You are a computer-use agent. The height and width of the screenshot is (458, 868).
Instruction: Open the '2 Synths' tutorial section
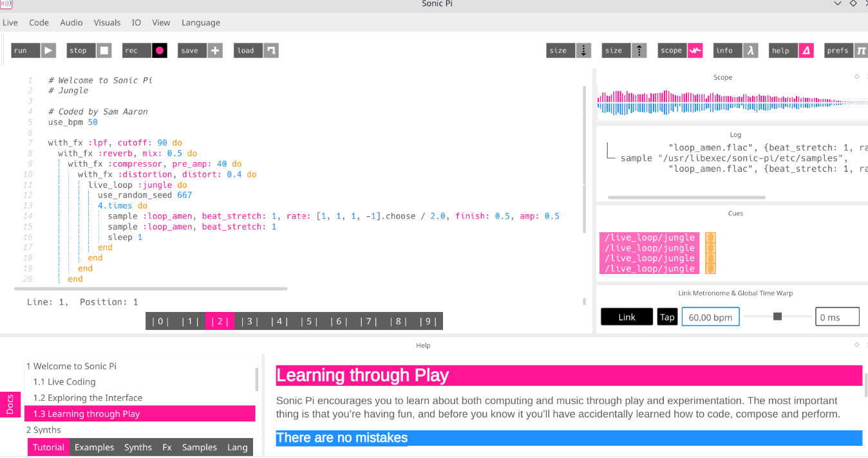click(x=140, y=430)
